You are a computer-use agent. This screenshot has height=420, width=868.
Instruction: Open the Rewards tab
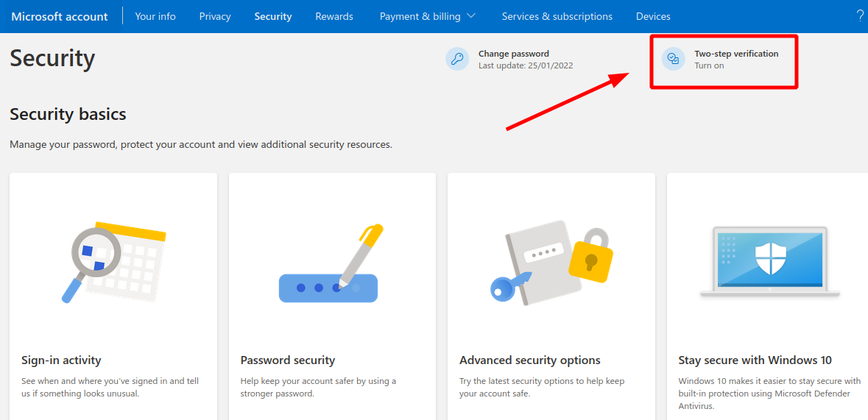pos(334,17)
